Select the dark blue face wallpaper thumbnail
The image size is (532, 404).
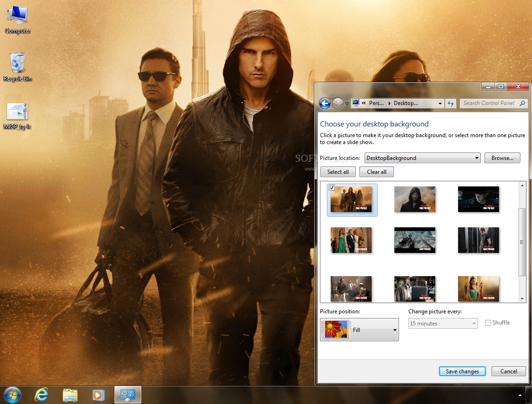coord(479,199)
